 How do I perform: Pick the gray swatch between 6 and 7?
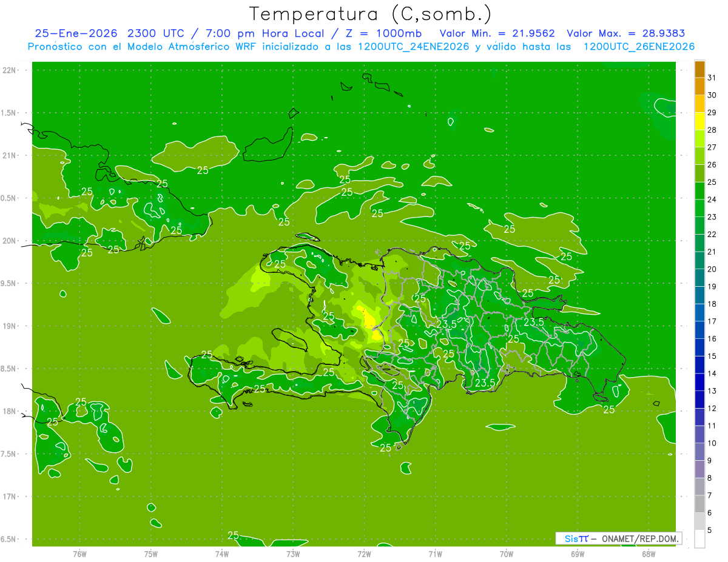pyautogui.click(x=699, y=504)
